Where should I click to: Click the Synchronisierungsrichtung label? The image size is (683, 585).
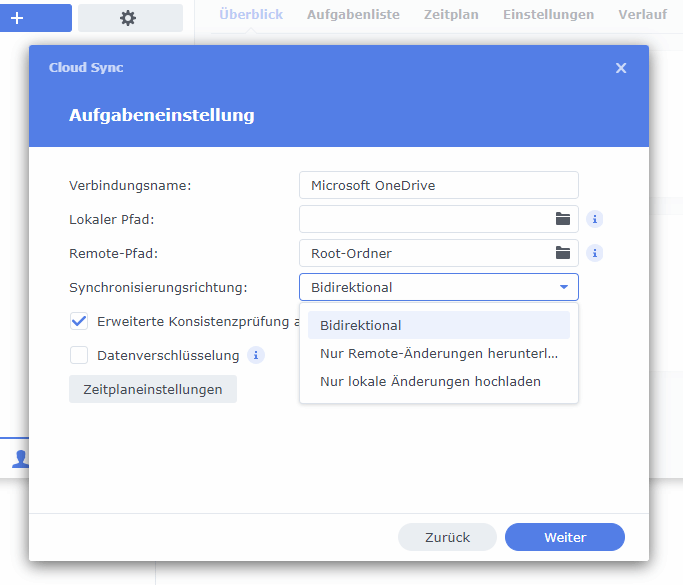tap(158, 287)
